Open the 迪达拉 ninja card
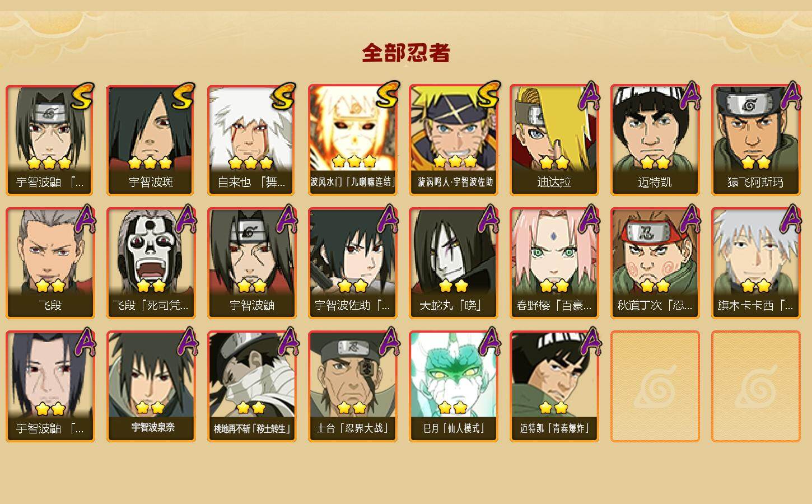This screenshot has height=504, width=812. coord(554,140)
